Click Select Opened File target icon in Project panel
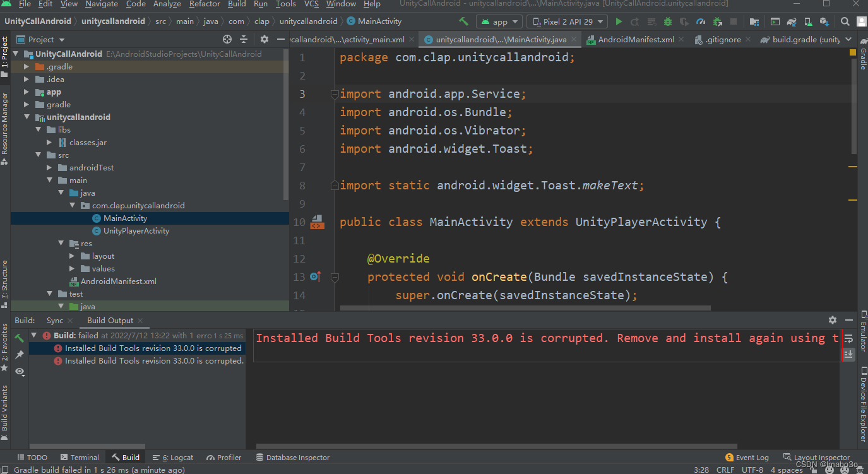The image size is (868, 474). click(227, 39)
